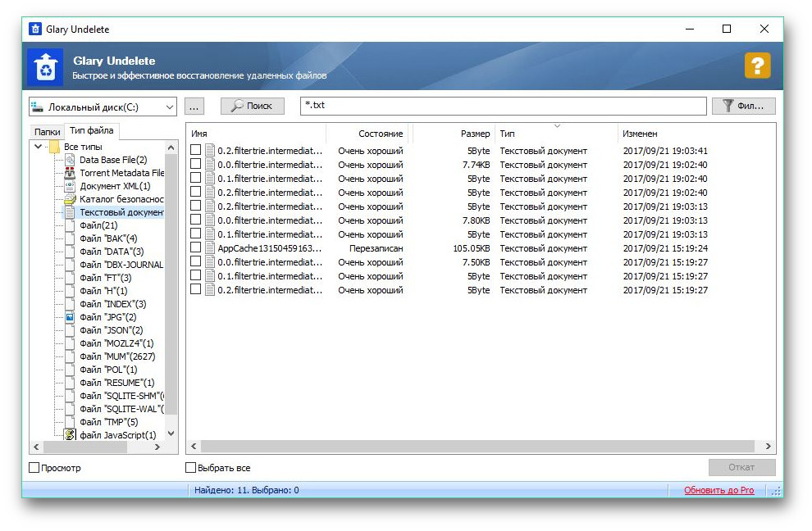Click the Glary Undelete recycle bin logo

44,67
